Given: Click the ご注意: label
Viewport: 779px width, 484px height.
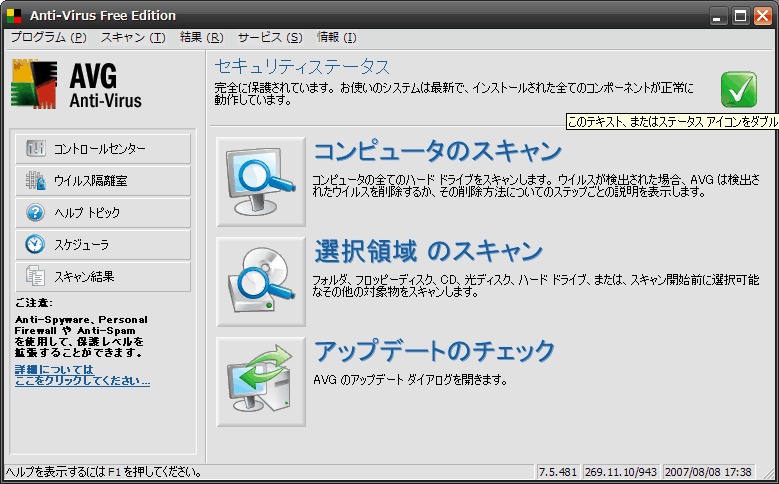Looking at the screenshot, I should (33, 303).
